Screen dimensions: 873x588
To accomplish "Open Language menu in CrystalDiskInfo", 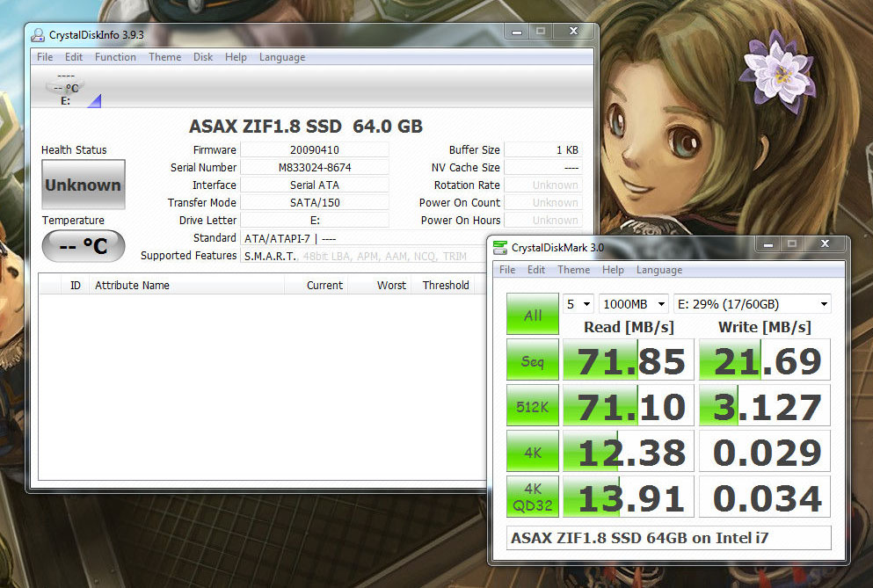I will pos(282,57).
